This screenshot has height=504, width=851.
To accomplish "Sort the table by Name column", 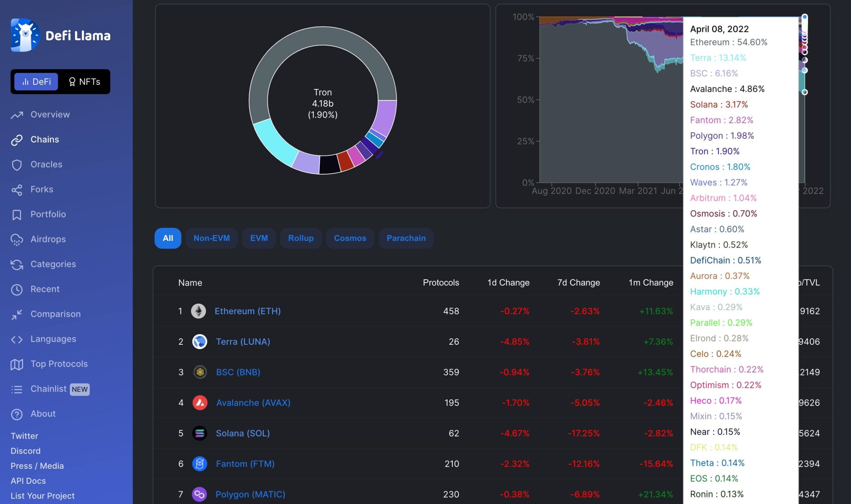I will click(190, 283).
